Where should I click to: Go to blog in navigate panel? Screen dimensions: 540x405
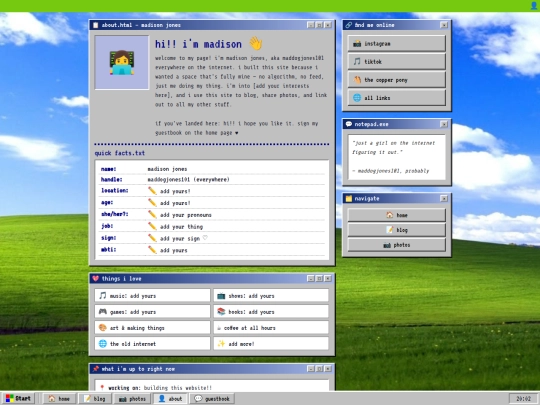(x=396, y=230)
